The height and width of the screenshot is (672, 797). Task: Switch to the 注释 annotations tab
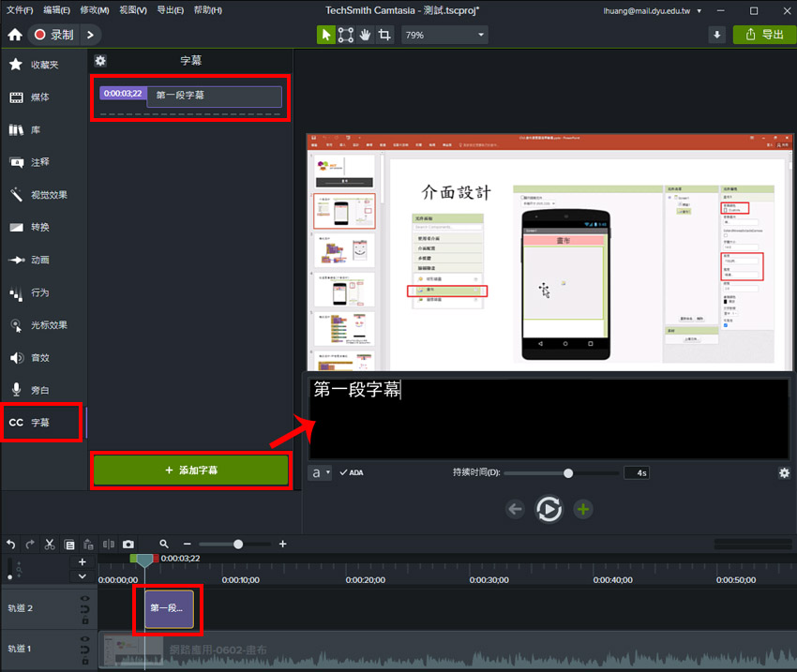[x=40, y=162]
